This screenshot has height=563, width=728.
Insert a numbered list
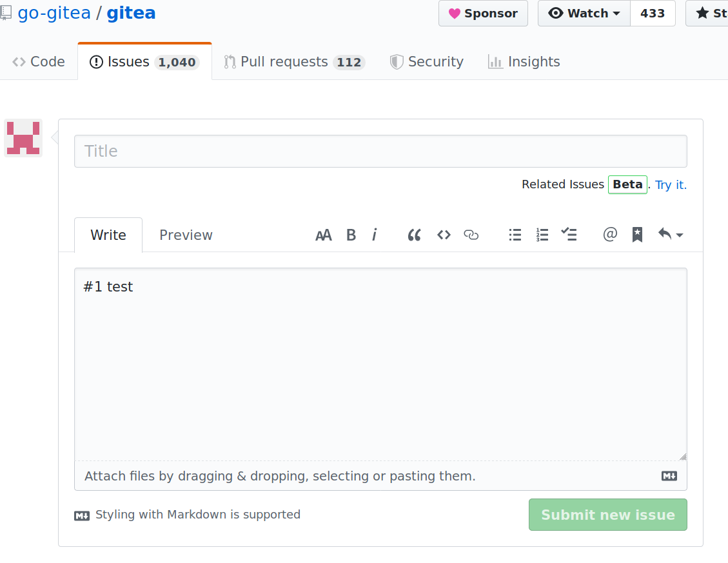542,235
